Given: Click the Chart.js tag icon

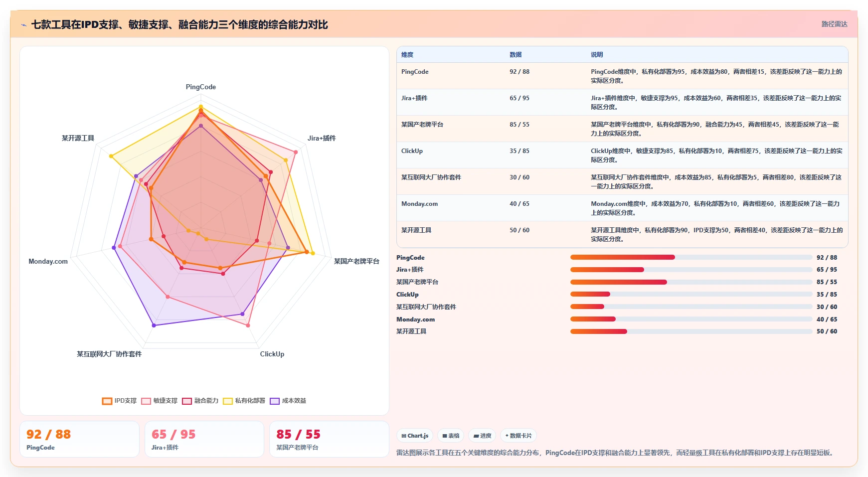Looking at the screenshot, I should 404,436.
